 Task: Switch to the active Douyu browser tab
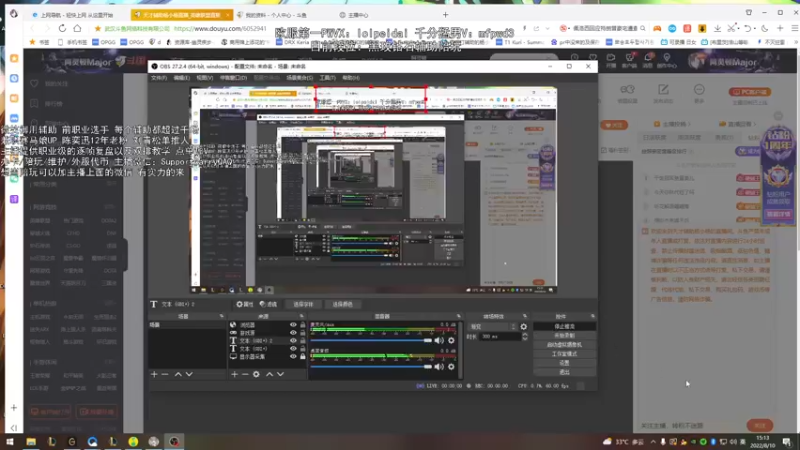(x=182, y=15)
